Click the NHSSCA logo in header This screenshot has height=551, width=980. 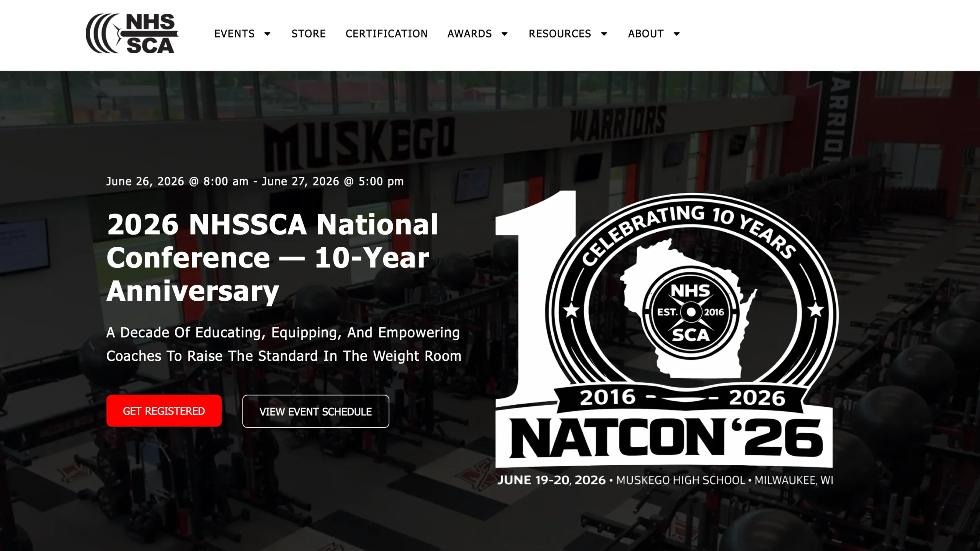pos(132,33)
